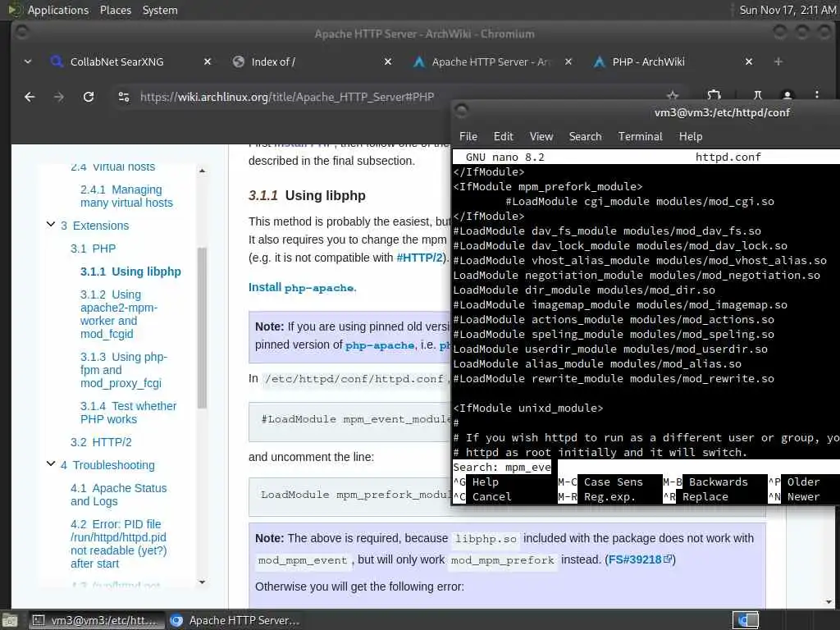Image resolution: width=840 pixels, height=630 pixels.
Task: Open the tab search dropdown arrow
Action: [x=28, y=62]
